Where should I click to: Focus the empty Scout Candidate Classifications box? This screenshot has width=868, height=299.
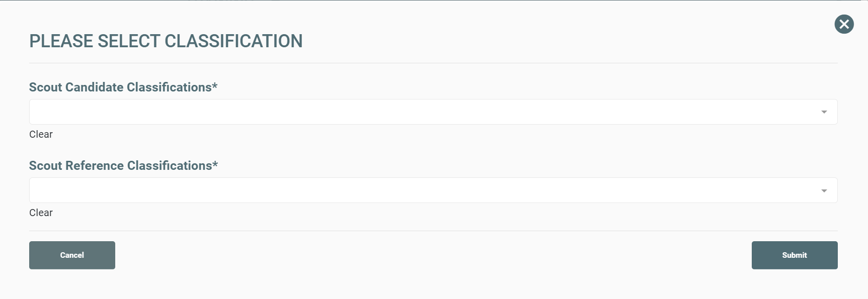click(433, 112)
